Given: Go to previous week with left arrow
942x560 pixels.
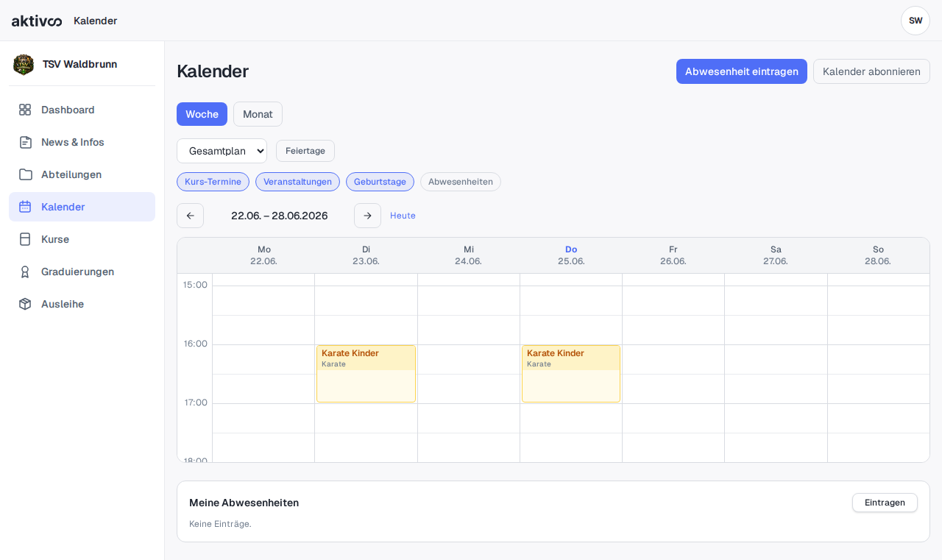Looking at the screenshot, I should click(190, 216).
